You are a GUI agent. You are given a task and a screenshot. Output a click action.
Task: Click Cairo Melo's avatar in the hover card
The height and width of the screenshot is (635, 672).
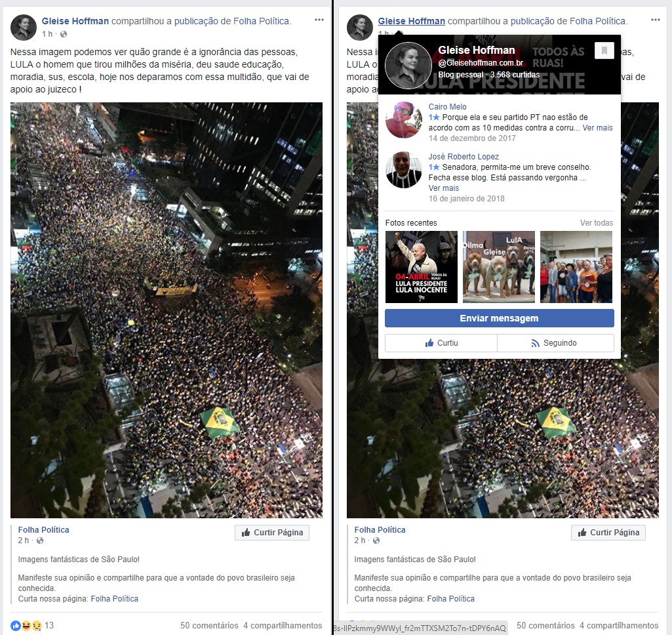point(404,119)
